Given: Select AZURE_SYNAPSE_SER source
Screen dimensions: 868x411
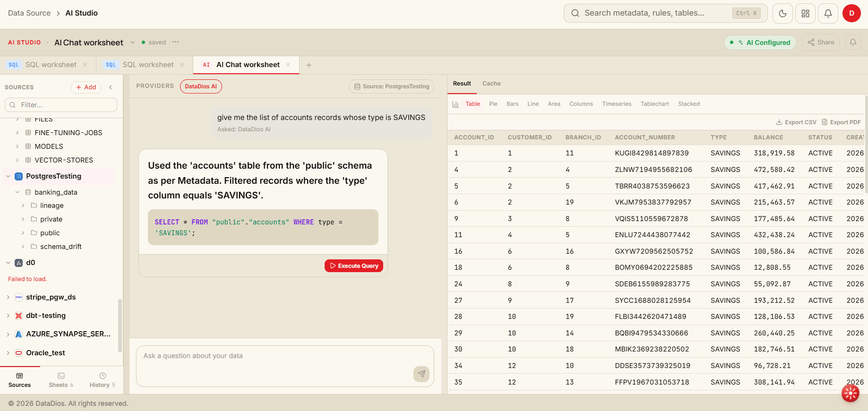Looking at the screenshot, I should 68,334.
